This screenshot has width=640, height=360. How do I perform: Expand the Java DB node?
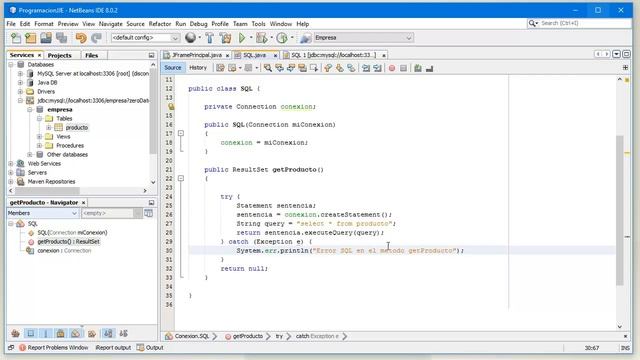pyautogui.click(x=20, y=83)
